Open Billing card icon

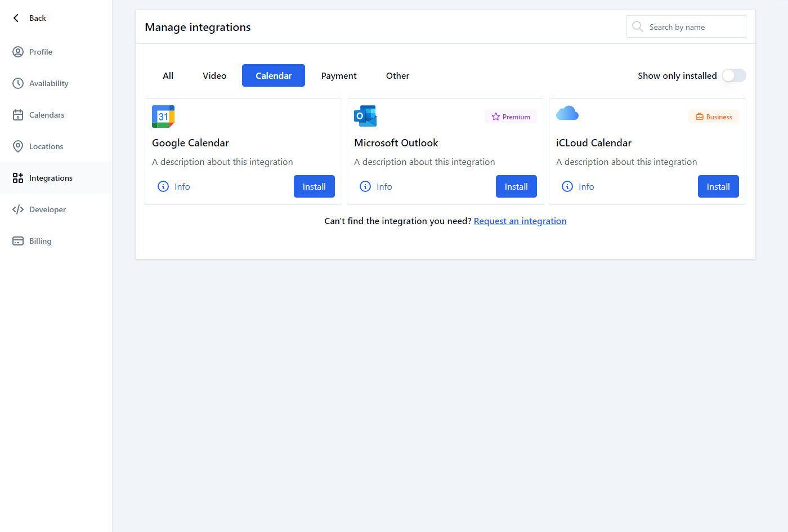pyautogui.click(x=18, y=241)
